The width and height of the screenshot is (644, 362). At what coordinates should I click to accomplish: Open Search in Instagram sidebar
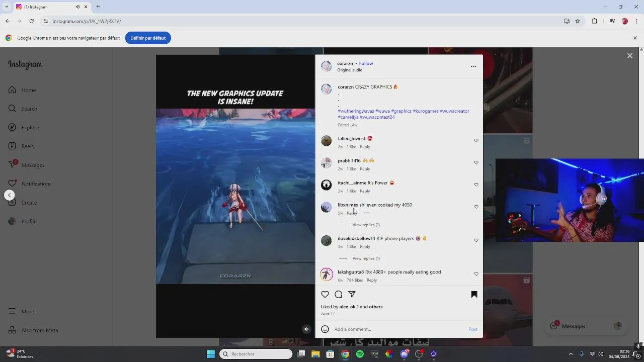[22, 109]
